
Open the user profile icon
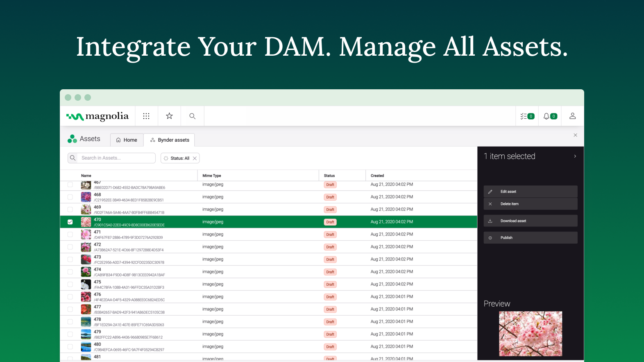[x=572, y=116]
